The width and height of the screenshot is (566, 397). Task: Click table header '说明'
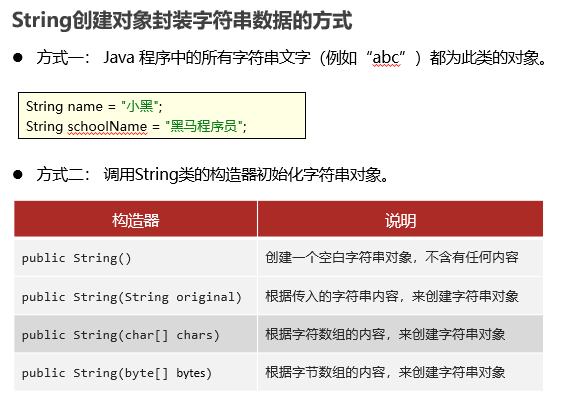coord(400,219)
